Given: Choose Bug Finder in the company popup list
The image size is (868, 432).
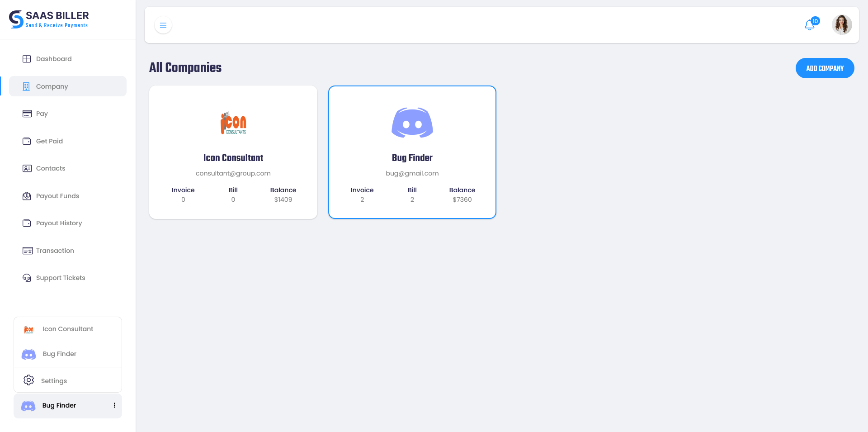Looking at the screenshot, I should (59, 354).
